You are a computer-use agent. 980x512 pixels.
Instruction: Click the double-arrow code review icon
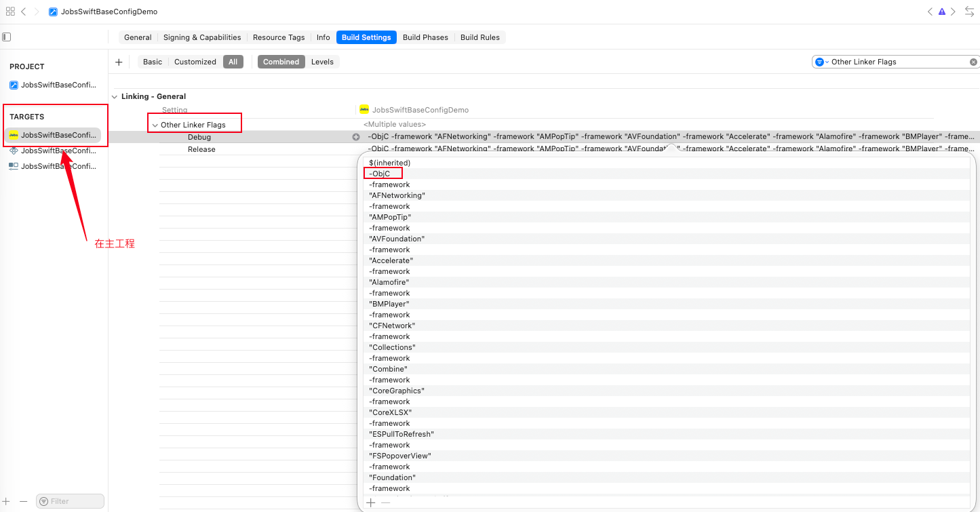pos(970,12)
